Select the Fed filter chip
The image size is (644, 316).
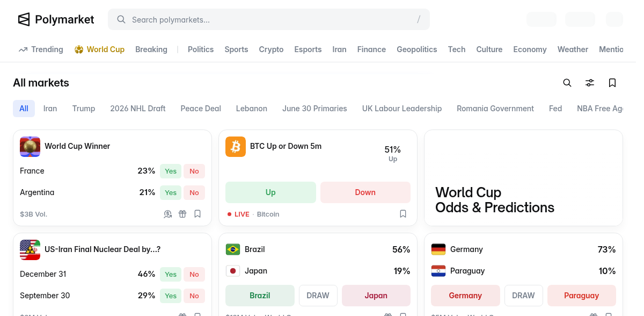click(555, 109)
